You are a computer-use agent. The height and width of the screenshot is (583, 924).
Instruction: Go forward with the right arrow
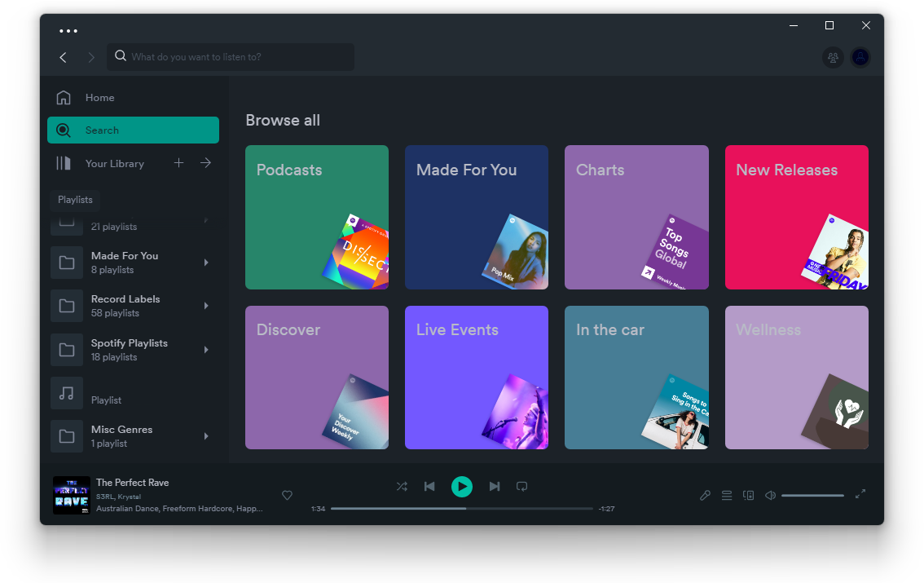pos(90,57)
